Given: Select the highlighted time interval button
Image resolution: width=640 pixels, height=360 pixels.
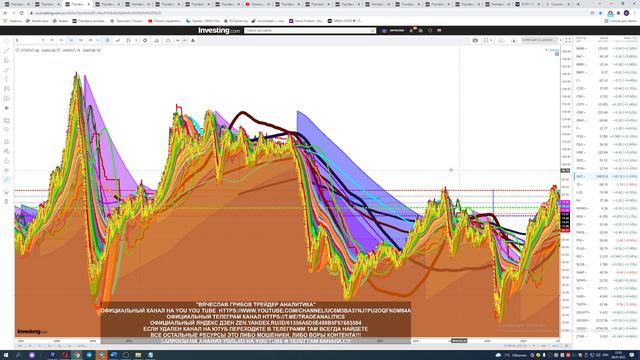Looking at the screenshot, I should click(x=71, y=40).
